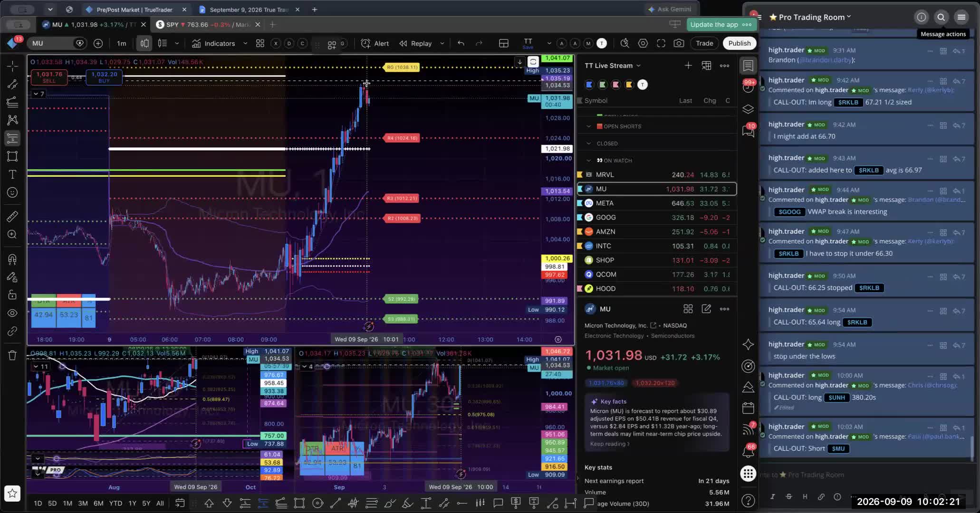Undo the last chart action

click(461, 43)
